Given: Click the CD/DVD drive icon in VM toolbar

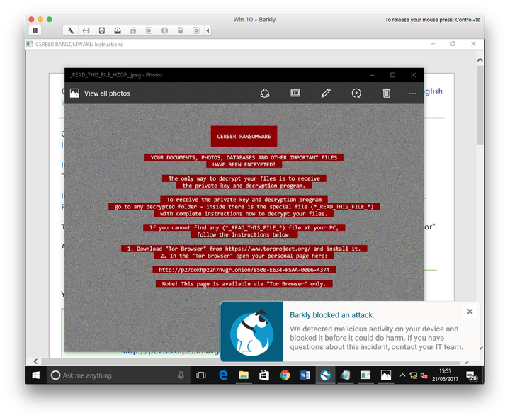Looking at the screenshot, I should [x=118, y=30].
